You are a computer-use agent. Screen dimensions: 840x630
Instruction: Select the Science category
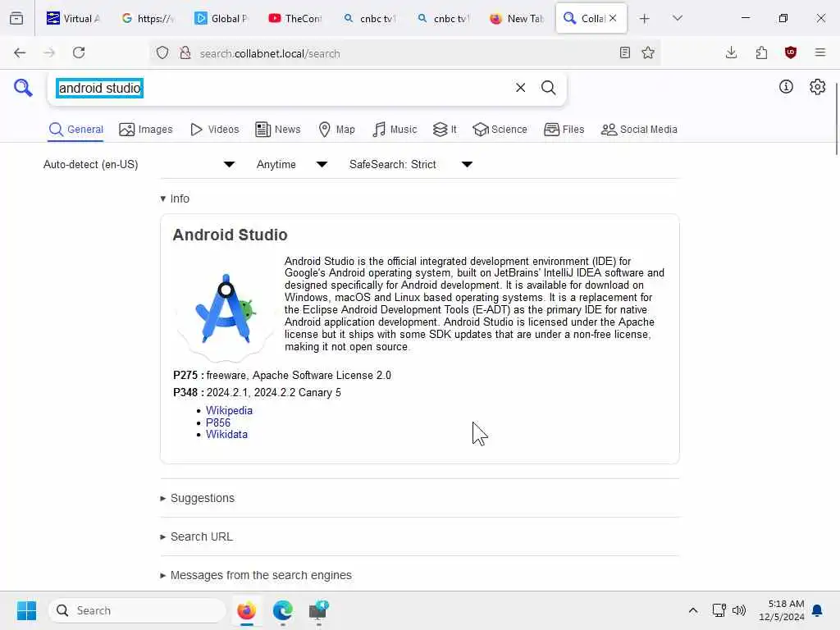click(x=500, y=129)
